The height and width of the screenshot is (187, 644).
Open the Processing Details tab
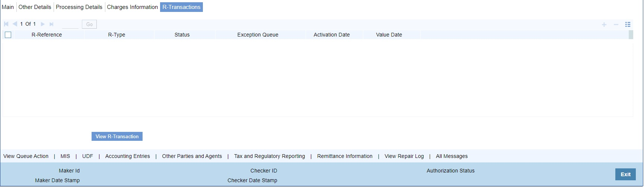point(79,7)
